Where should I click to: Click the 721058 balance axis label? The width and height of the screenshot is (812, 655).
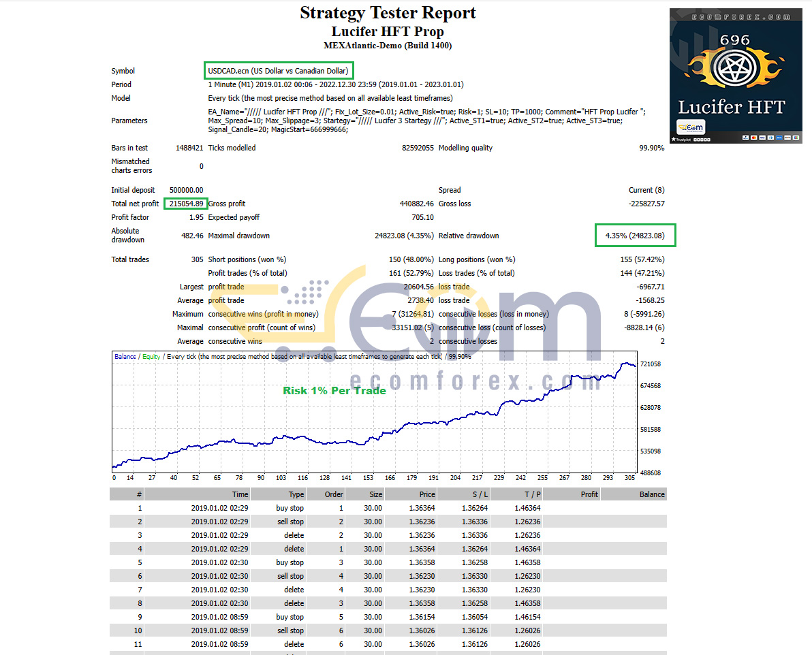tap(651, 364)
